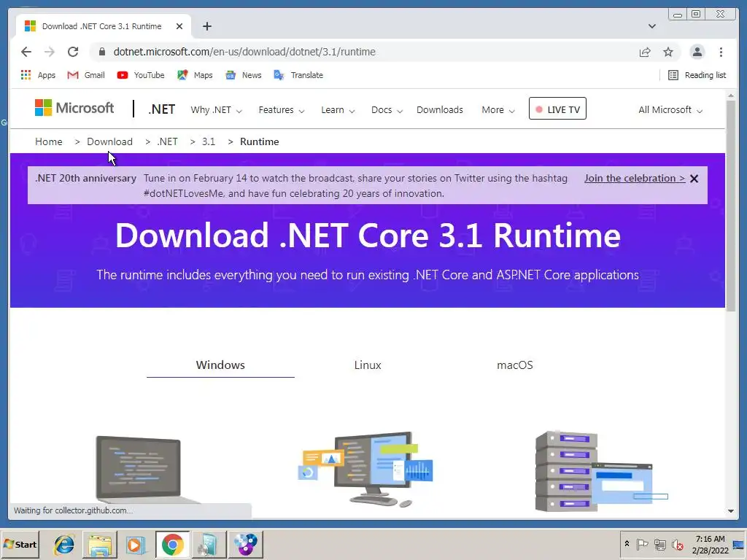The width and height of the screenshot is (747, 560).
Task: Click scrollbar down arrow
Action: (731, 511)
